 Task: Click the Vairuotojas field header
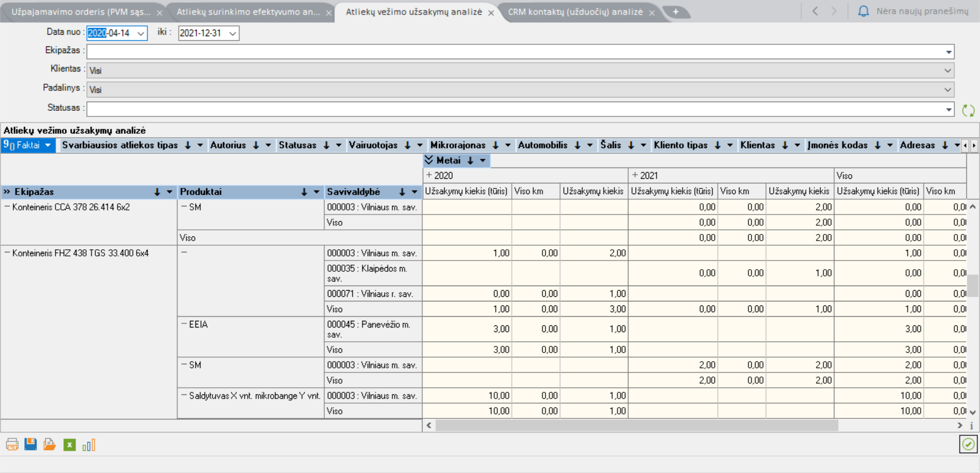373,145
